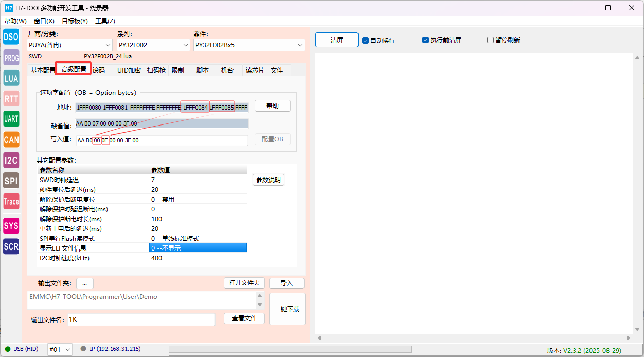Toggle the 执行前清屏 checkbox
The width and height of the screenshot is (644, 357).
pos(426,40)
